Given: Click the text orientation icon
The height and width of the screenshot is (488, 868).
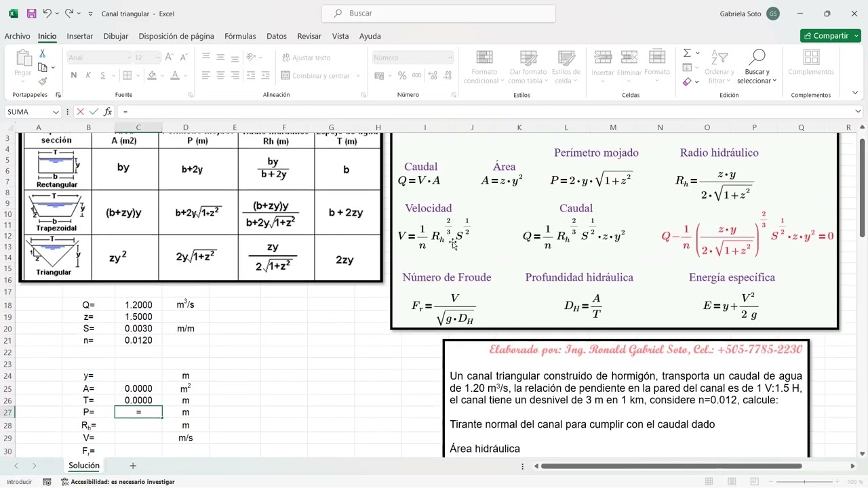Looking at the screenshot, I should click(251, 58).
